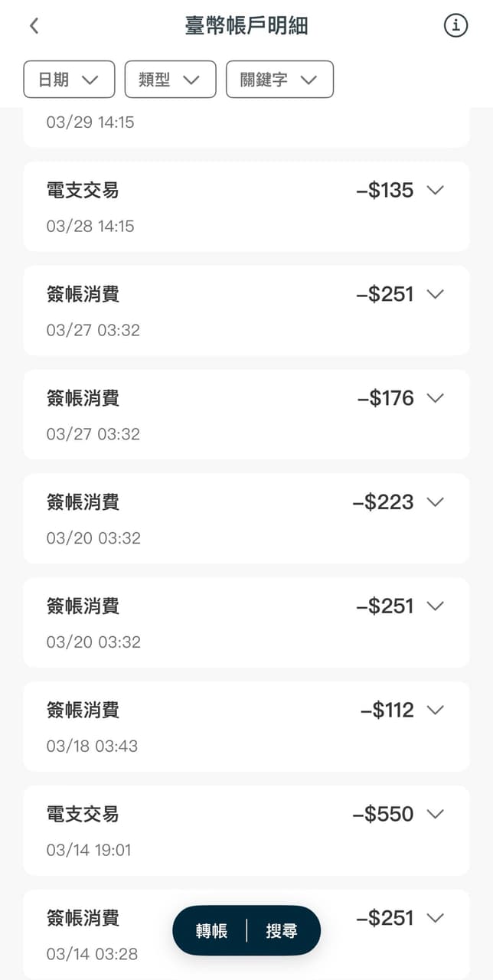Expand the -$135 電支交易 entry chevron
This screenshot has height=980, width=493.
point(436,190)
